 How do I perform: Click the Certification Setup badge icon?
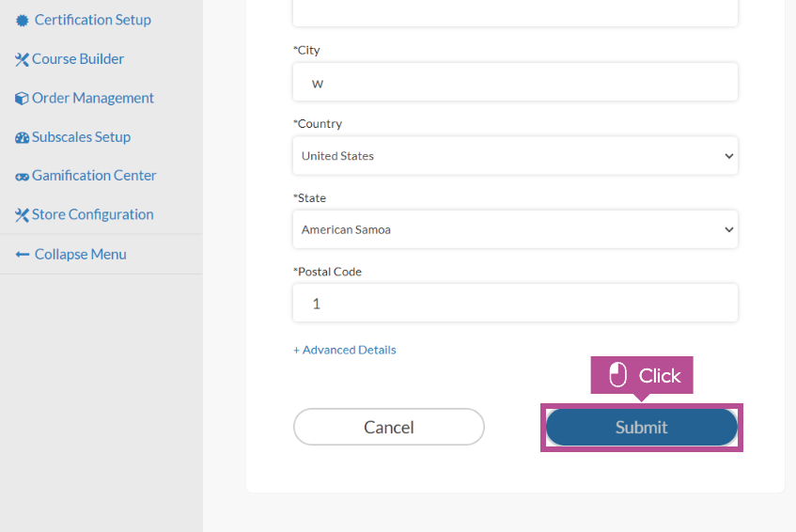pyautogui.click(x=22, y=21)
